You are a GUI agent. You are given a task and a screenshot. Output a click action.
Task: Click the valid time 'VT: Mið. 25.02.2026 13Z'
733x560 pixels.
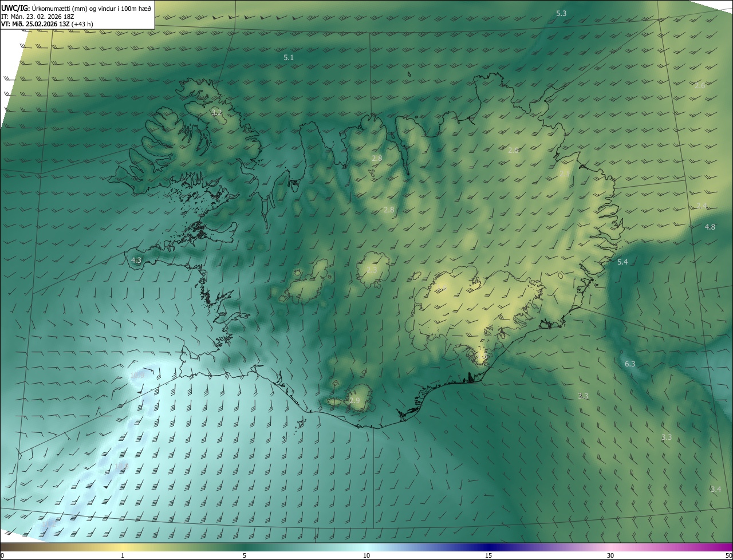pyautogui.click(x=35, y=24)
